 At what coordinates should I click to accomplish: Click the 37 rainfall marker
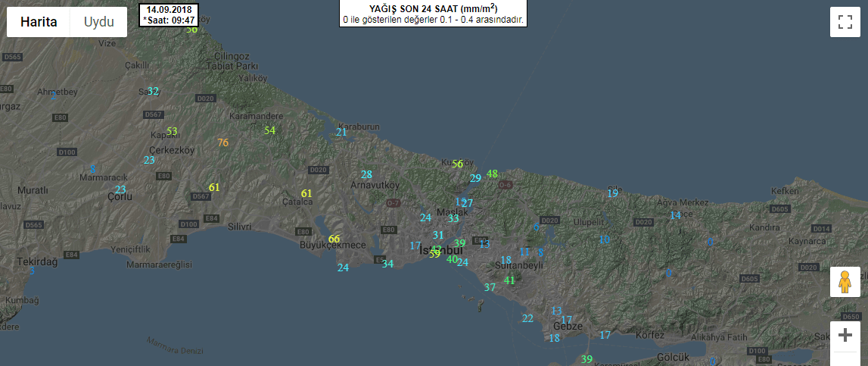click(x=490, y=287)
